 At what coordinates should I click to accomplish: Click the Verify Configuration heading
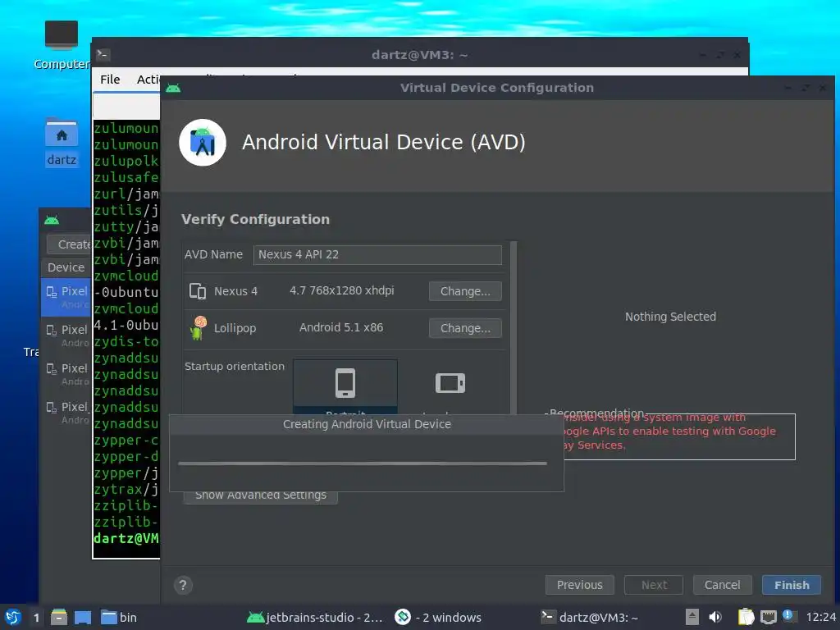[256, 220]
